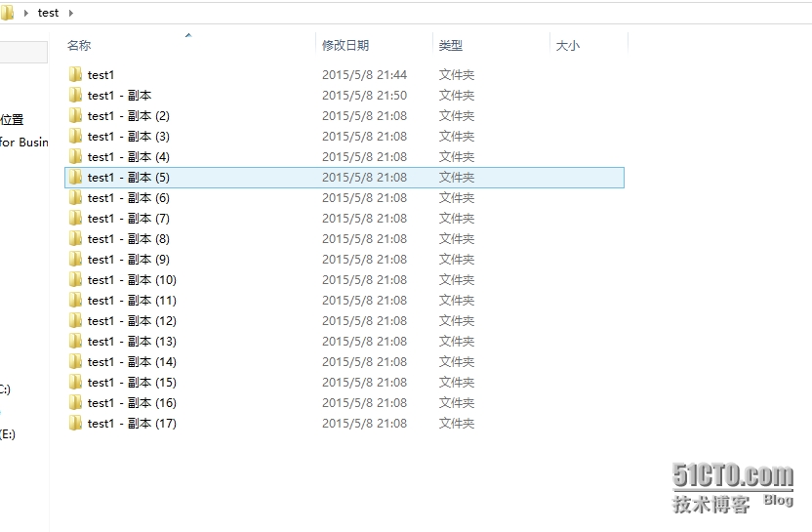Select the name test1 - 副本 (5)
The width and height of the screenshot is (812, 532).
click(x=129, y=177)
